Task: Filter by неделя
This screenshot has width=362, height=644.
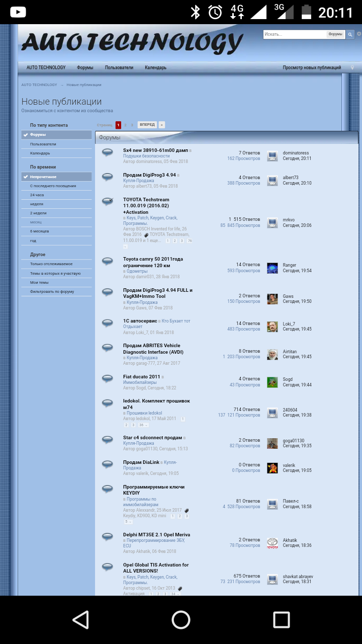Action: pyautogui.click(x=56, y=204)
